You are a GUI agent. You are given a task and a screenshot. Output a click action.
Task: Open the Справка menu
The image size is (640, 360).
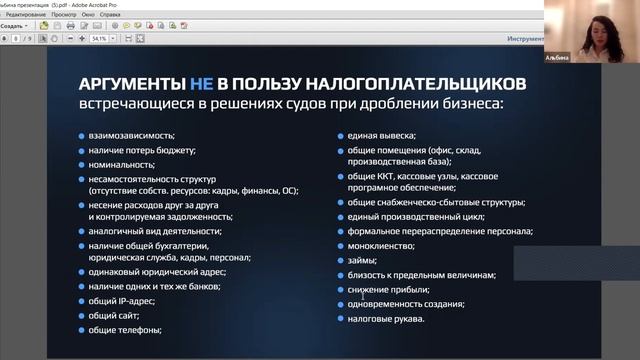[x=110, y=15]
